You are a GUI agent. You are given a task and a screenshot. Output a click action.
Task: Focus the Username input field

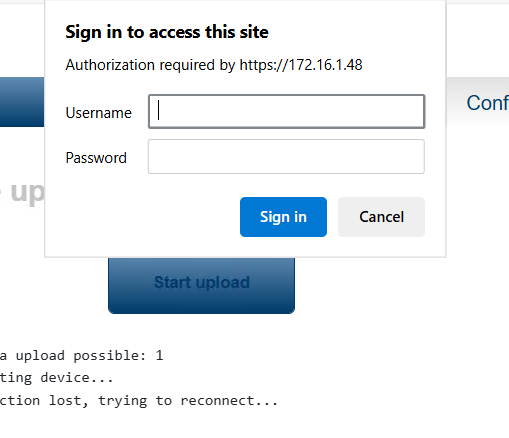point(286,111)
